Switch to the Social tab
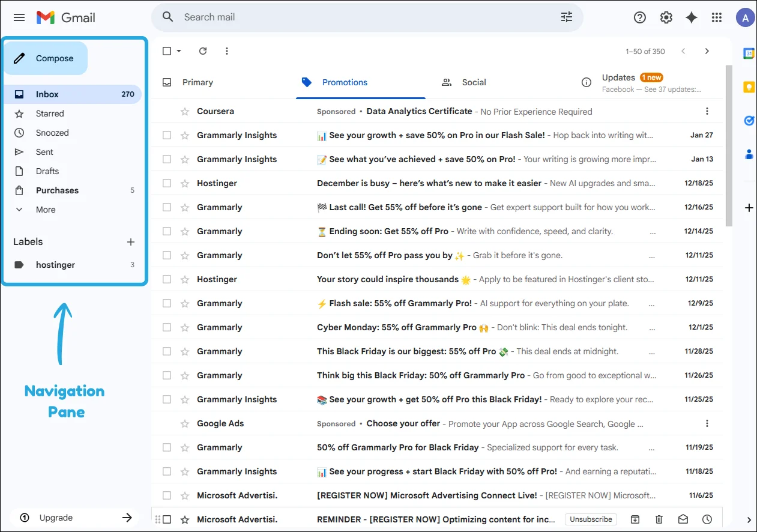The width and height of the screenshot is (757, 532). pyautogui.click(x=474, y=82)
